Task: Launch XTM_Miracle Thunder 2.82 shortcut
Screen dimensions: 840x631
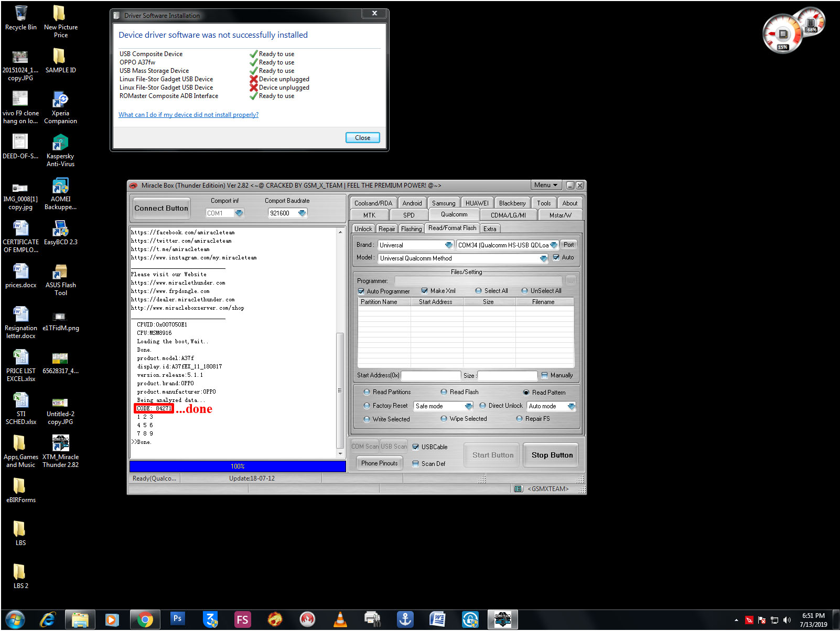Action: click(x=61, y=451)
